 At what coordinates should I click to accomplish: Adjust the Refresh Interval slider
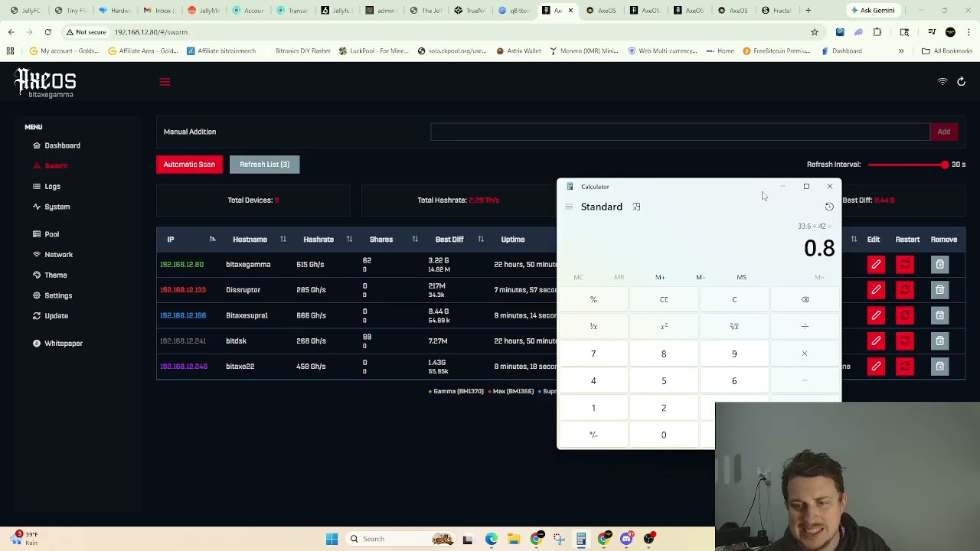[x=906, y=165]
